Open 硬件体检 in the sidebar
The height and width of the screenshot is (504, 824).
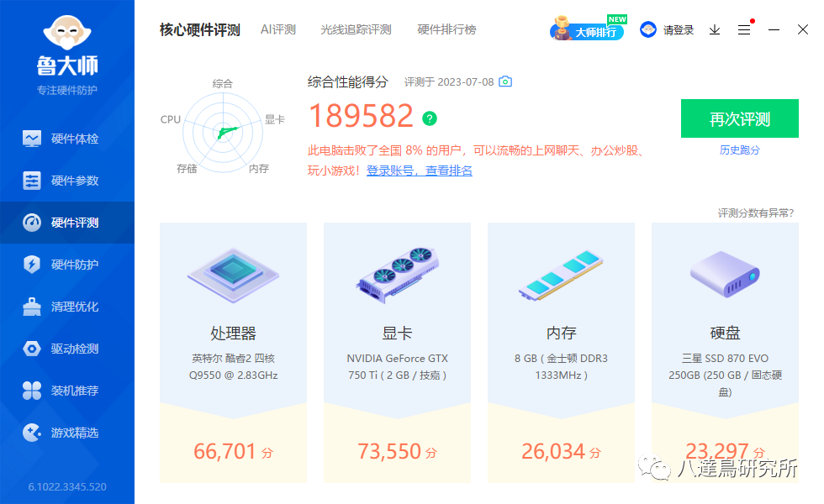click(x=67, y=139)
